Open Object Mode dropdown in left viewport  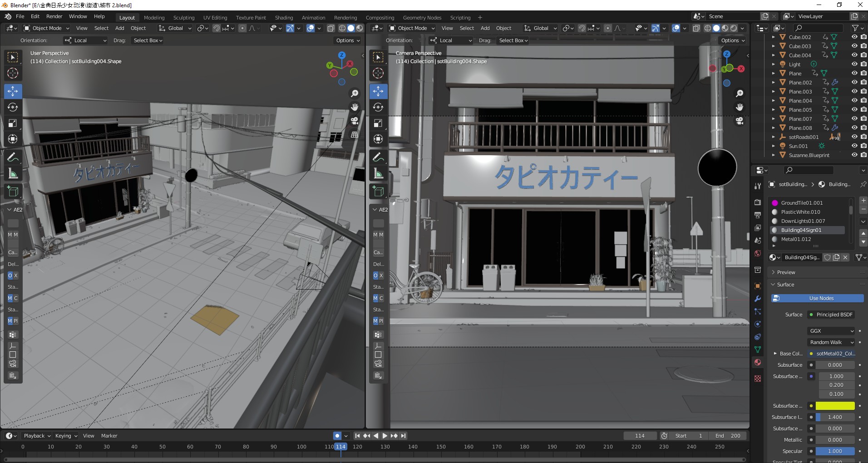coord(46,28)
